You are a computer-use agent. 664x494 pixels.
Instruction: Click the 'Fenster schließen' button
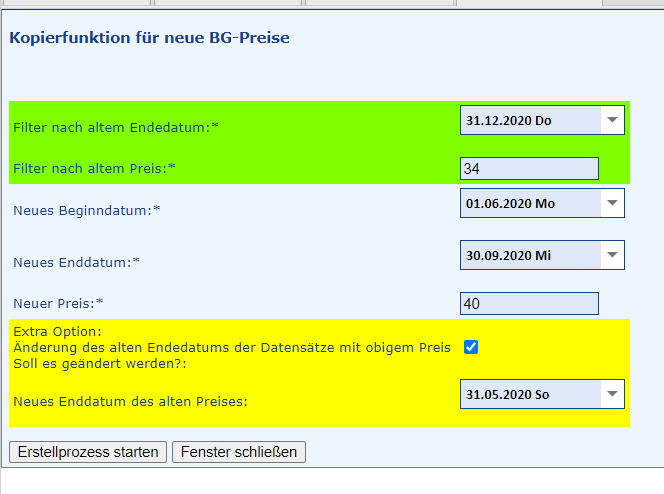click(239, 452)
